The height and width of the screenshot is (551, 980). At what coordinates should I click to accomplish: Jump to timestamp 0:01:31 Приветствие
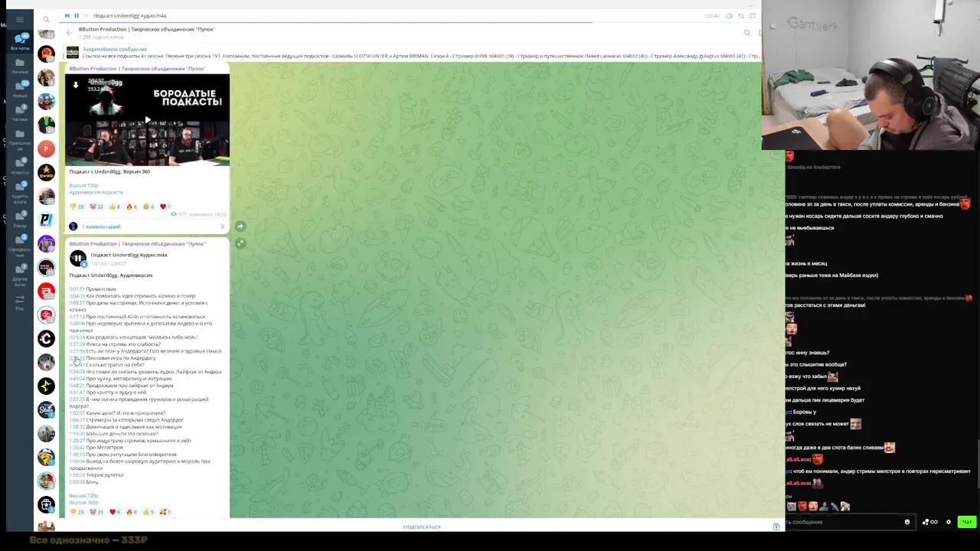[77, 289]
